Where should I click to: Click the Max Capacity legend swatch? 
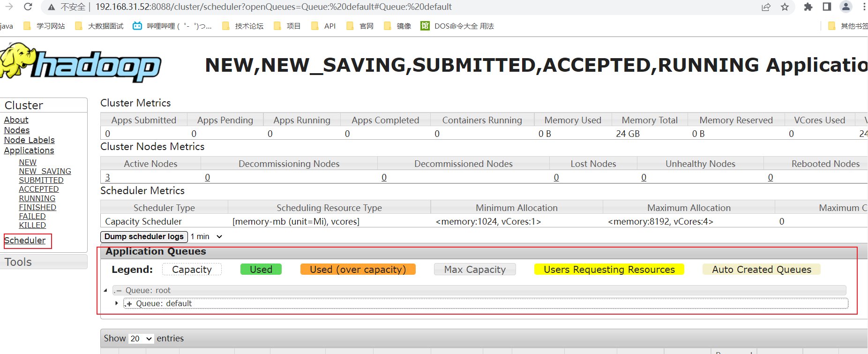click(x=475, y=270)
